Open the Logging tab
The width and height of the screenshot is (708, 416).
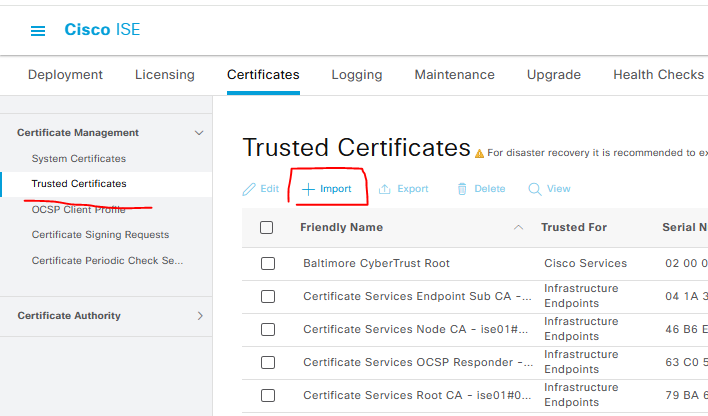357,75
